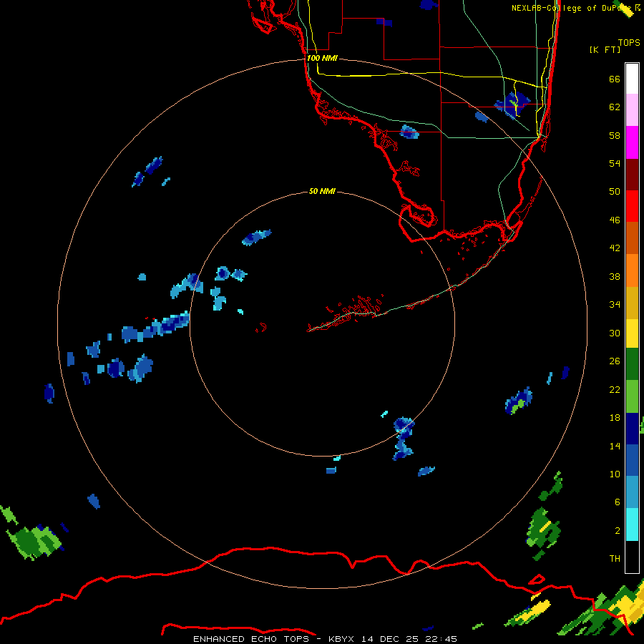Click the '22' legend value

click(615, 389)
